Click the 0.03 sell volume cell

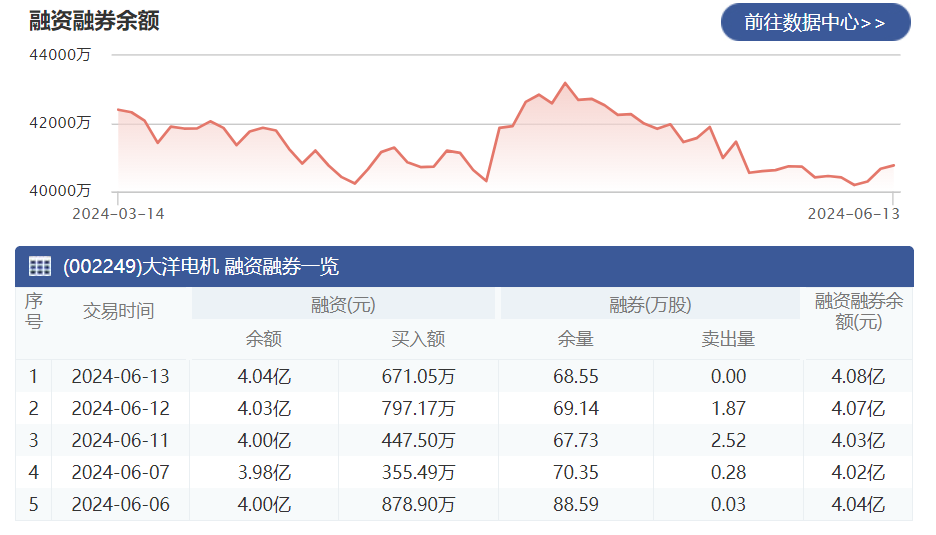(728, 505)
